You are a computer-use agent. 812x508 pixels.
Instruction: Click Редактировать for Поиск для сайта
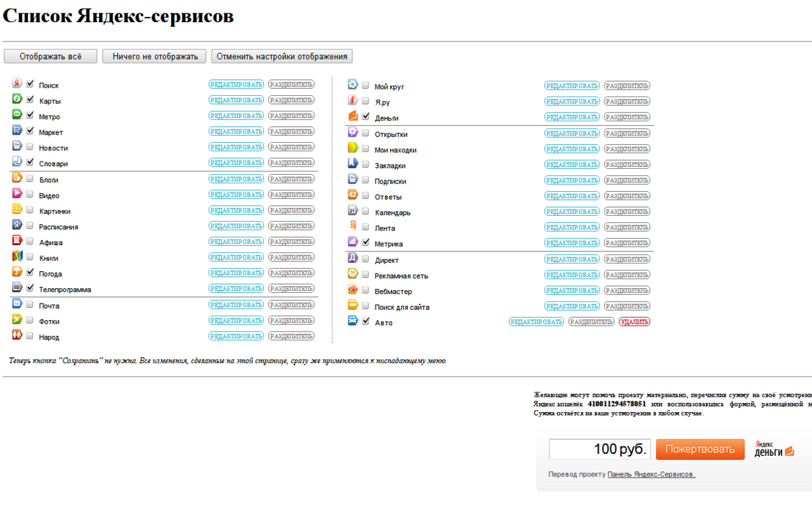pos(572,306)
